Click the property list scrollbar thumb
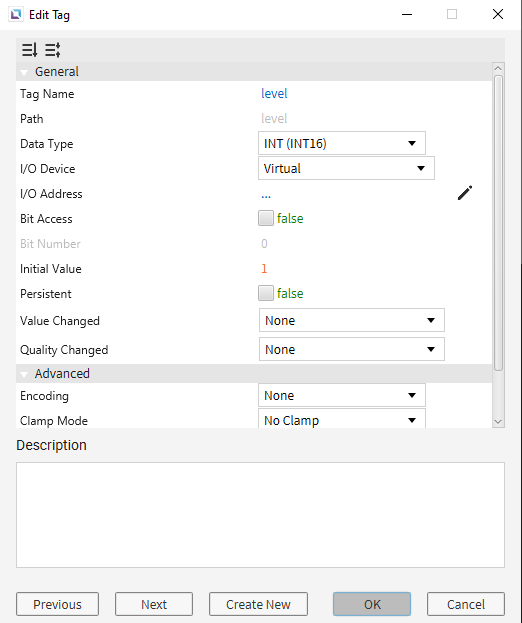 click(x=498, y=222)
